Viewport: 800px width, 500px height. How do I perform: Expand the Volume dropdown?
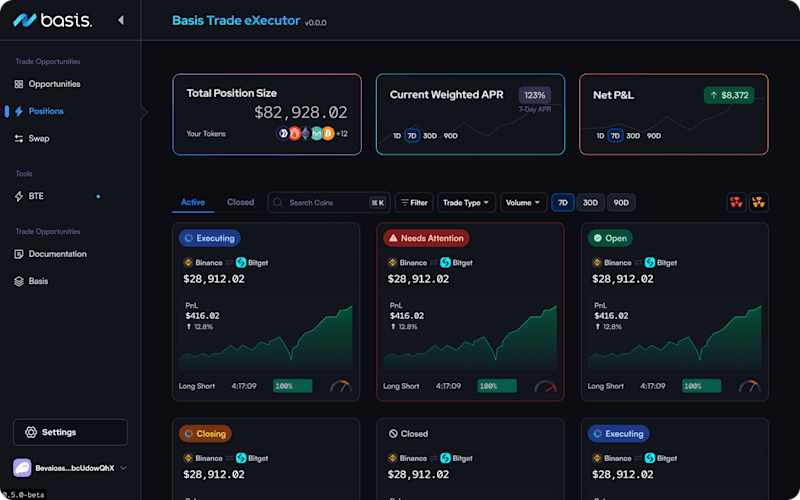coord(523,203)
